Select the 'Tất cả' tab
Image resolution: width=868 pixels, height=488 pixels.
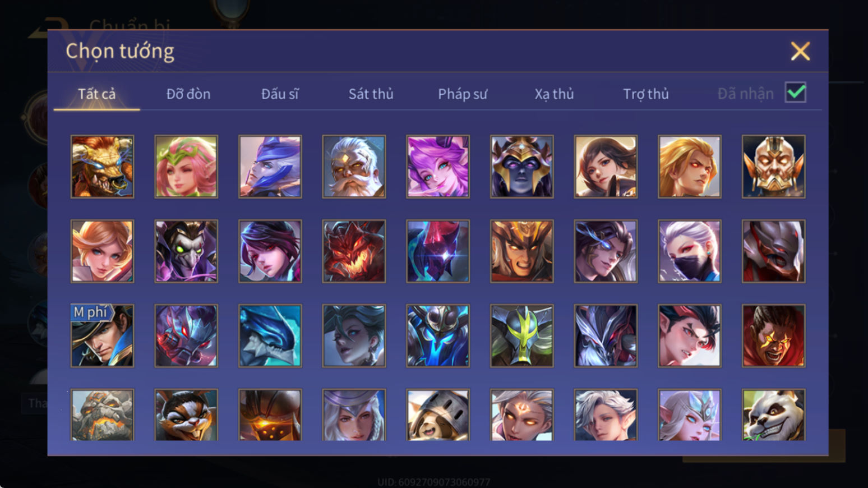[x=96, y=94]
